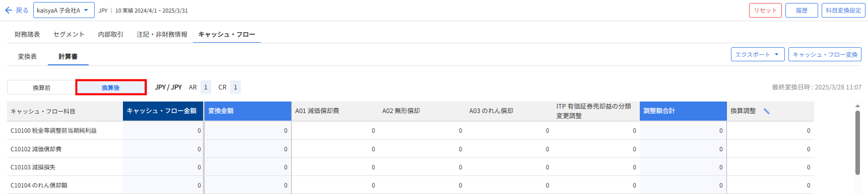This screenshot has height=194, width=868.
Task: Click the 履歴 history button
Action: (802, 10)
